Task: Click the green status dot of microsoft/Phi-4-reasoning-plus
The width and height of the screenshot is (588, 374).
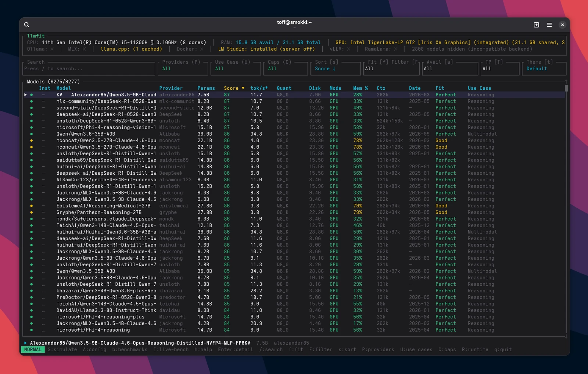Action: pyautogui.click(x=32, y=317)
